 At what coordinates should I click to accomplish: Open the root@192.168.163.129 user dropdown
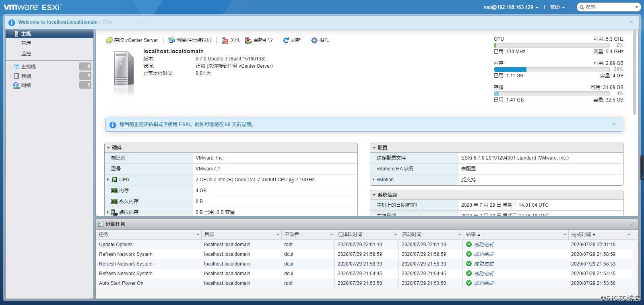[x=511, y=7]
